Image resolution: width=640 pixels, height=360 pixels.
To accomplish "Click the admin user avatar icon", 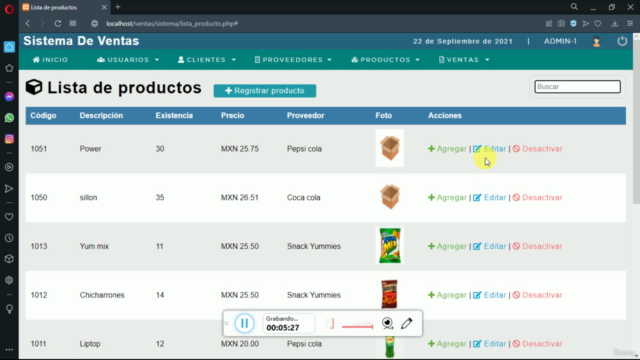I will coord(596,42).
